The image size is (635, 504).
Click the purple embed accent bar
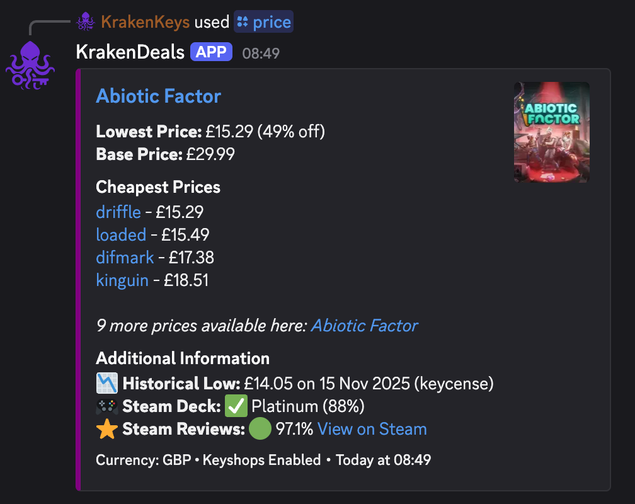[x=78, y=279]
